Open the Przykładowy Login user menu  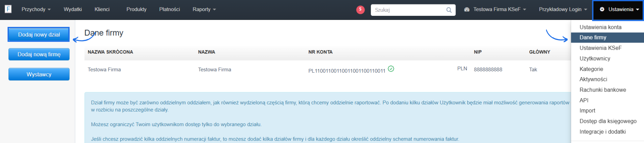click(x=563, y=9)
